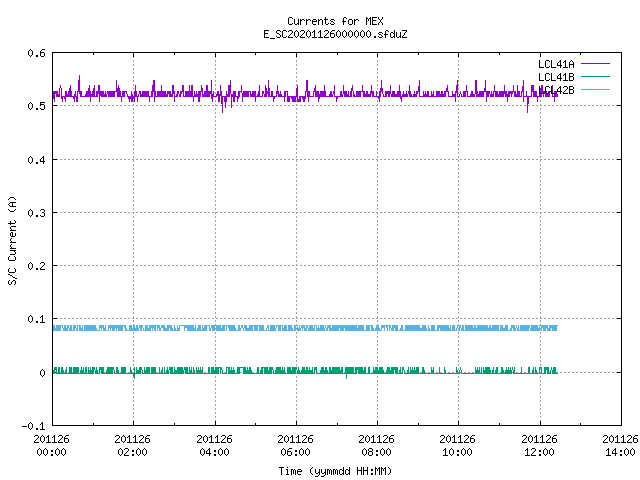Click the 'S/C Current (A)' y-axis label
Screen dimensions: 640x480
pyautogui.click(x=13, y=241)
